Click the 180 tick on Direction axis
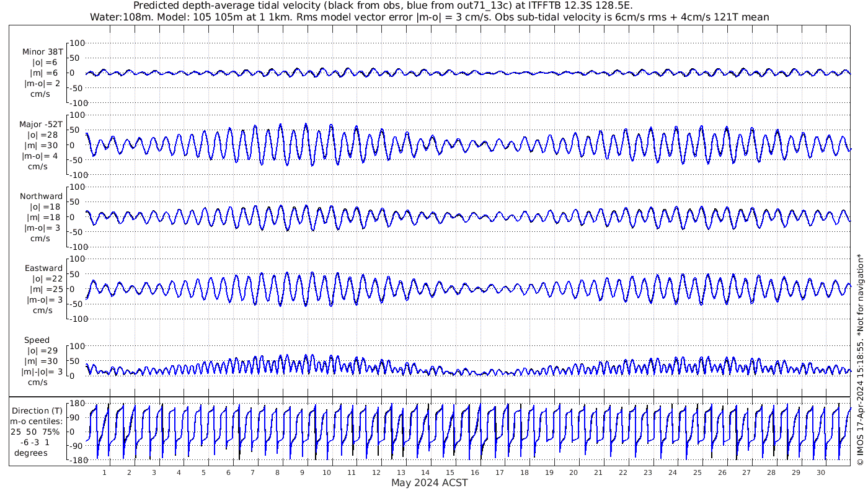This screenshot has width=868, height=496. 76,404
